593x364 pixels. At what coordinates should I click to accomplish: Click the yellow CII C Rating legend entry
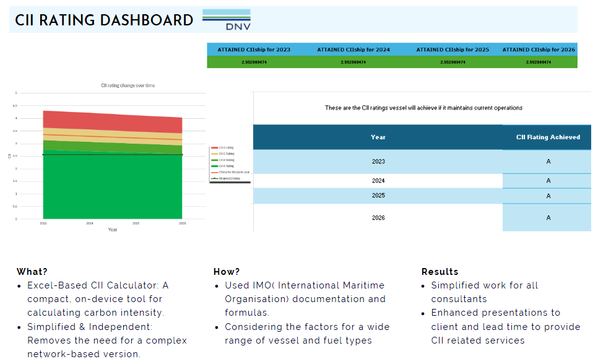[223, 154]
